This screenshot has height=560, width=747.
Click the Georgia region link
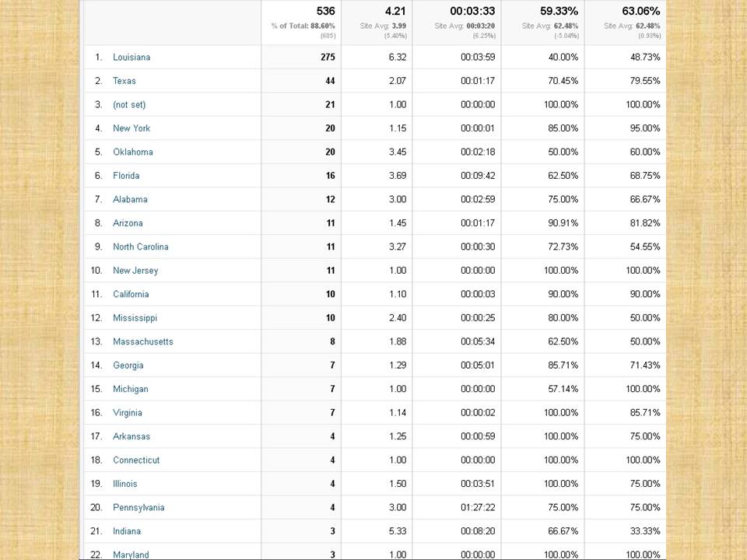(128, 366)
